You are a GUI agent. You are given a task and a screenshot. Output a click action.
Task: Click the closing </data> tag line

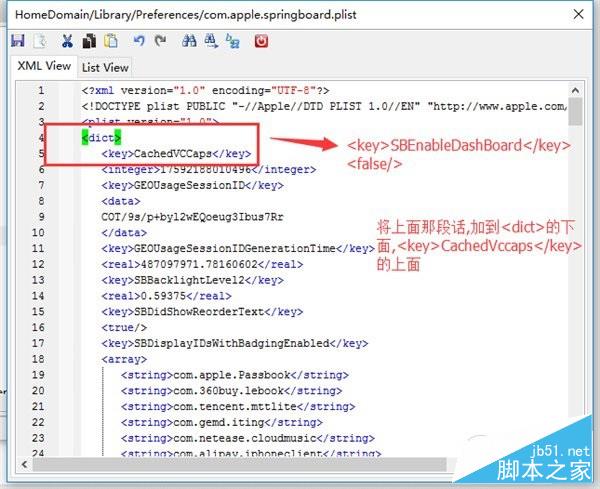pos(124,233)
